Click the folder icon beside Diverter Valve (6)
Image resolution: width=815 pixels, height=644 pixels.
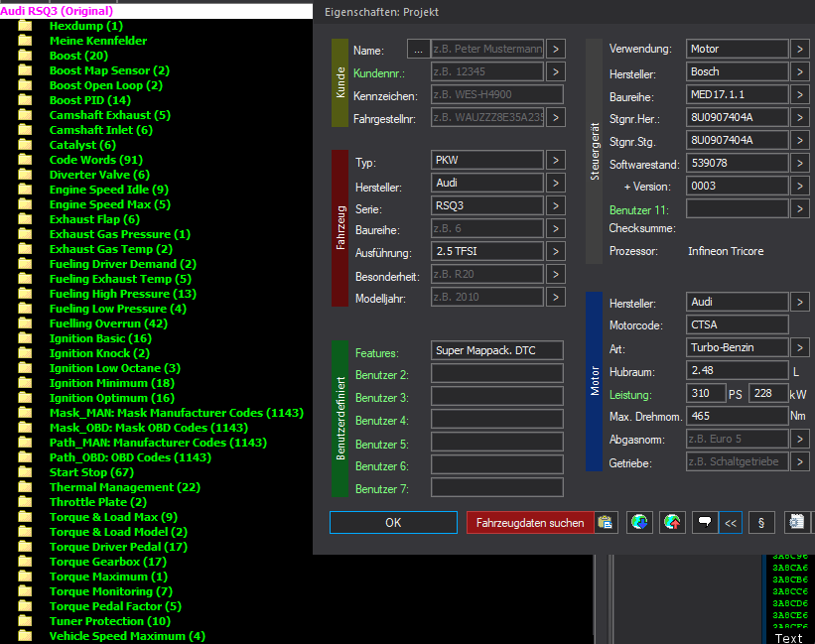point(25,175)
